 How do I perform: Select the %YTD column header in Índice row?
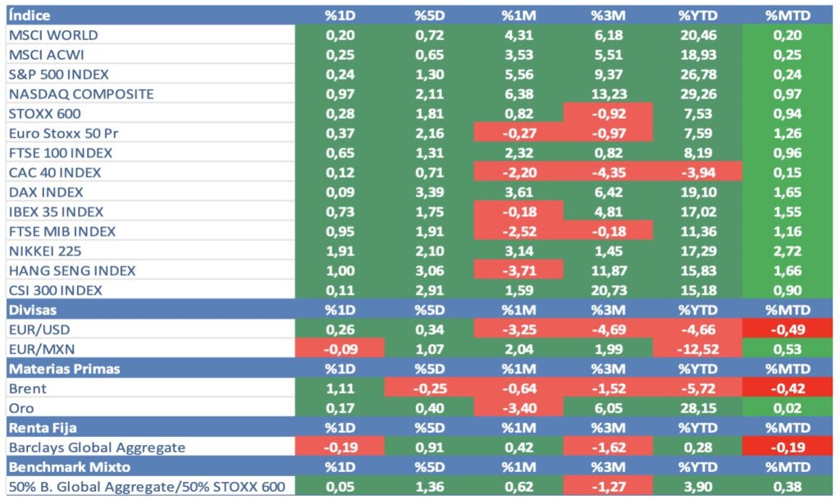click(x=696, y=16)
